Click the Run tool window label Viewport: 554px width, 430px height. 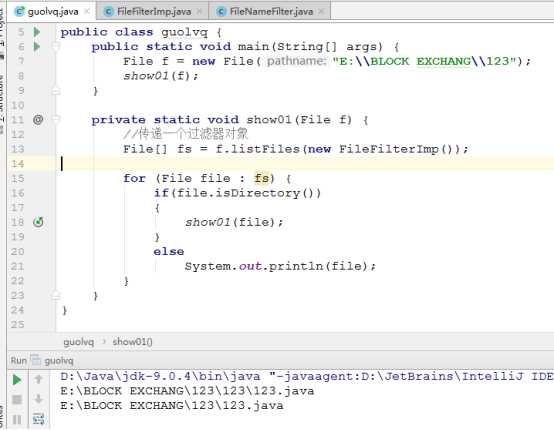pos(19,361)
